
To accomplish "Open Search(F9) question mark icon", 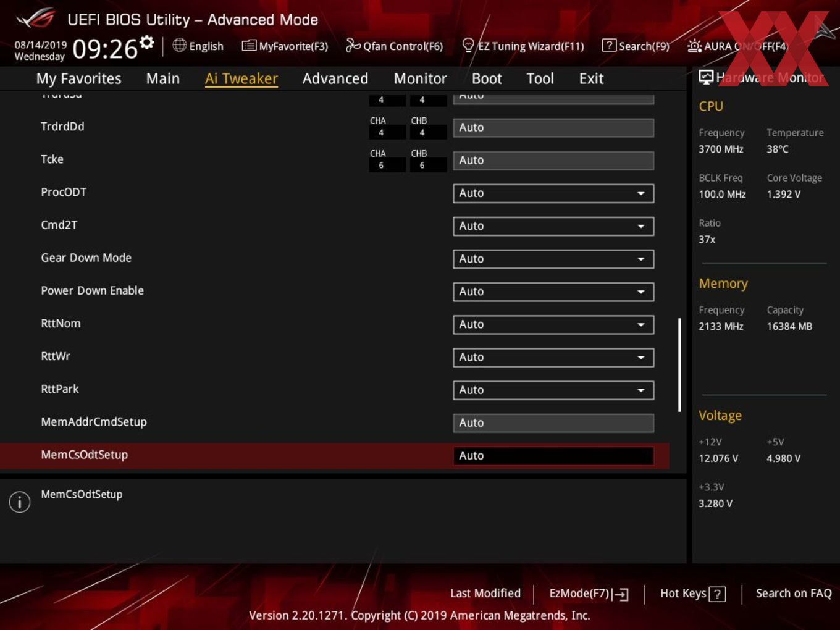I will coord(608,45).
